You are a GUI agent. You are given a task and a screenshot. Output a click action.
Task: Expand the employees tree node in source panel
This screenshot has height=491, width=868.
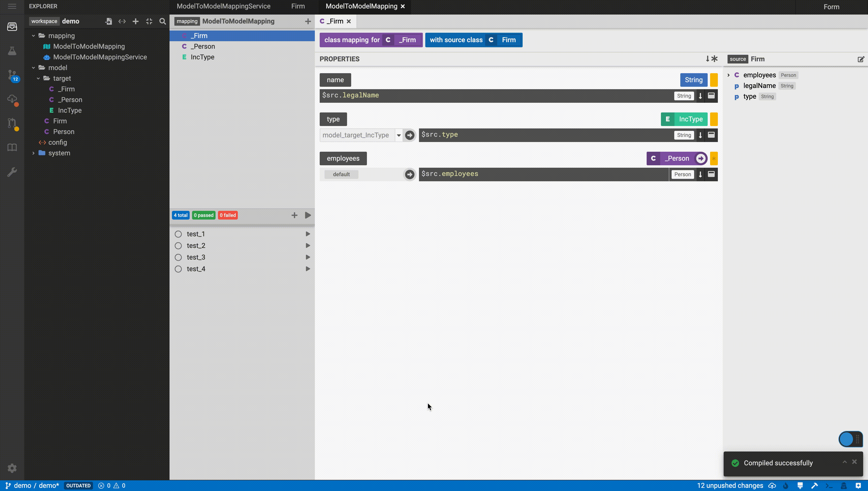coord(728,75)
